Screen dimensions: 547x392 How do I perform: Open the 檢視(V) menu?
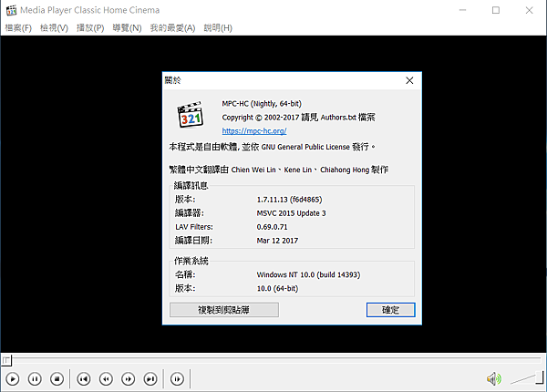tap(54, 28)
